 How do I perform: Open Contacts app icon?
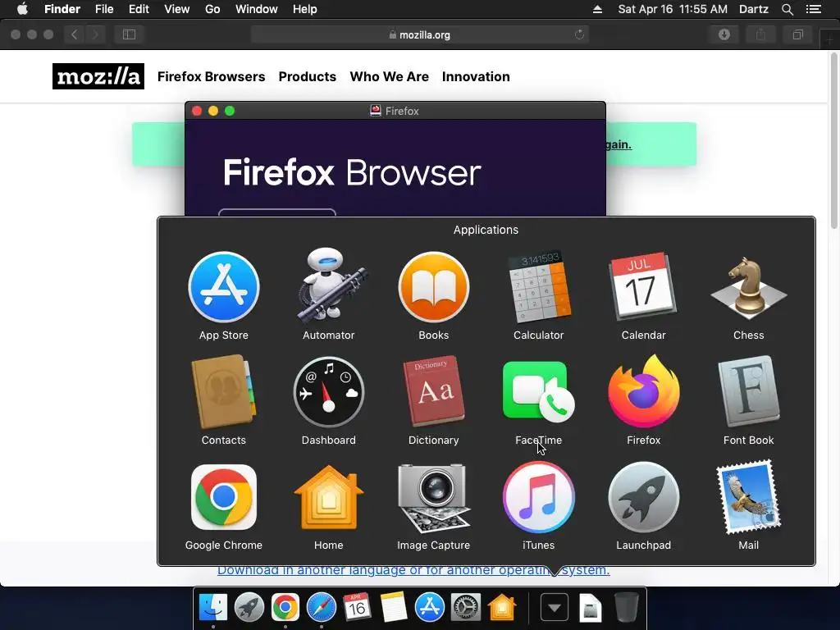coord(224,392)
